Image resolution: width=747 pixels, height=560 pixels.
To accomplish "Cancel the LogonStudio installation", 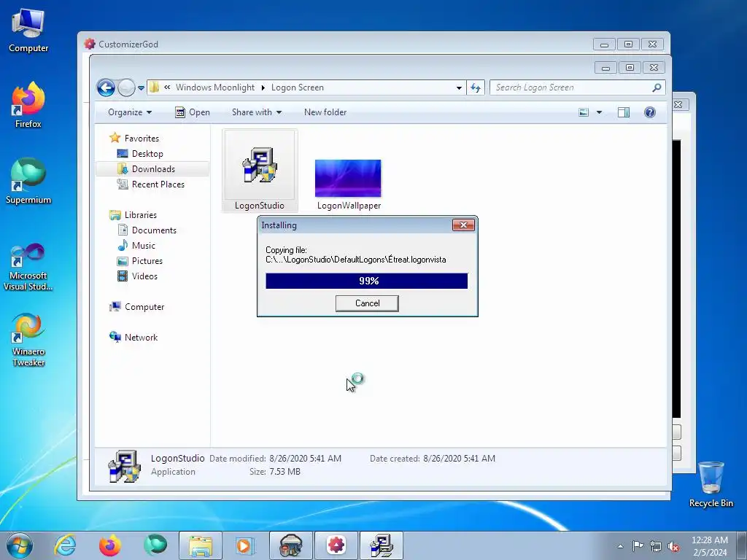I will point(367,303).
